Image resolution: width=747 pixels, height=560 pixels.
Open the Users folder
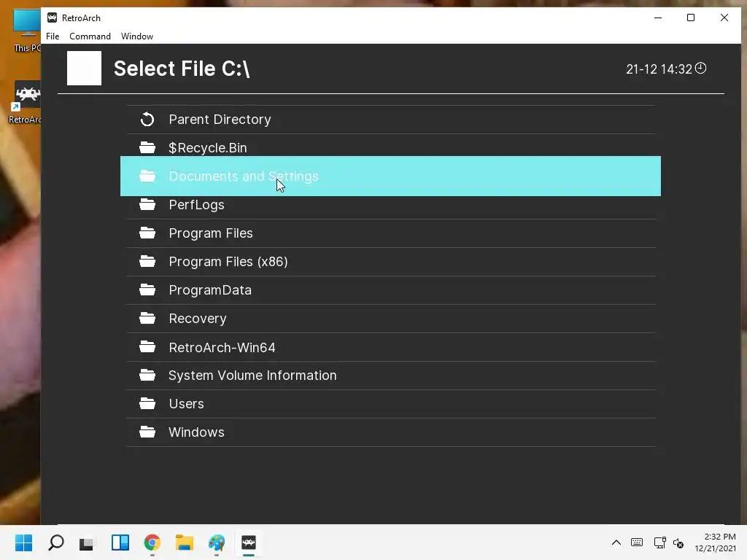coord(186,404)
